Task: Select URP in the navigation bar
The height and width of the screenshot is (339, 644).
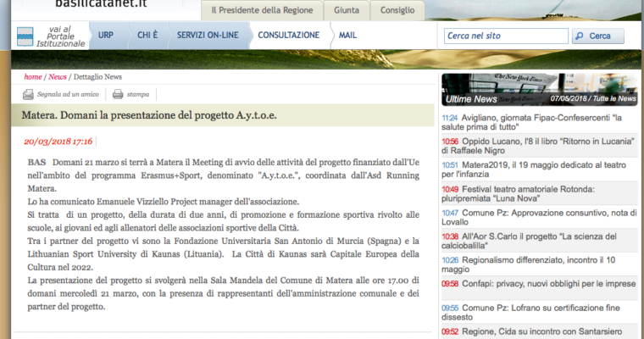Action: coord(106,36)
